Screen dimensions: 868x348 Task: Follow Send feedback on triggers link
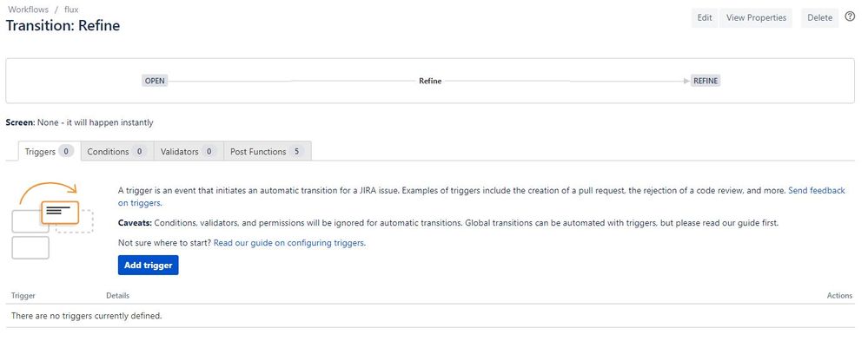click(481, 196)
